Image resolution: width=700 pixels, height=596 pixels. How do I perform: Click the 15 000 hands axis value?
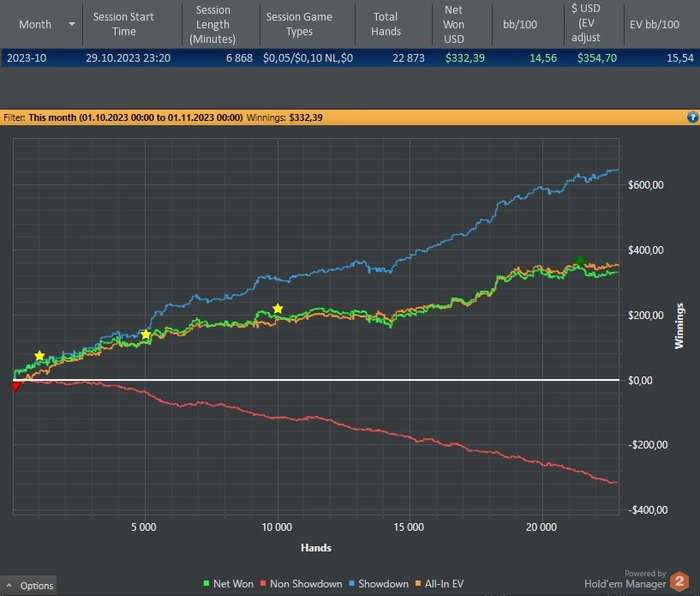tap(408, 527)
